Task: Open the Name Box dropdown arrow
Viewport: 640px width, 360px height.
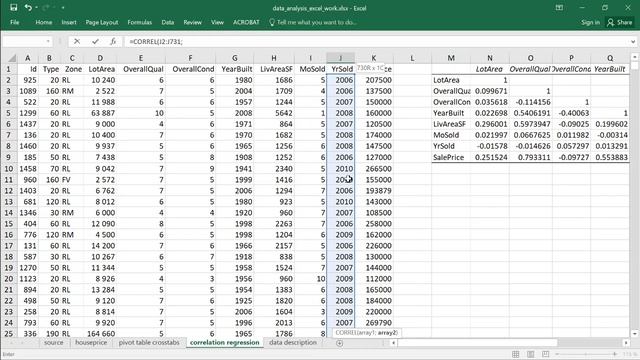Action: pyautogui.click(x=48, y=41)
